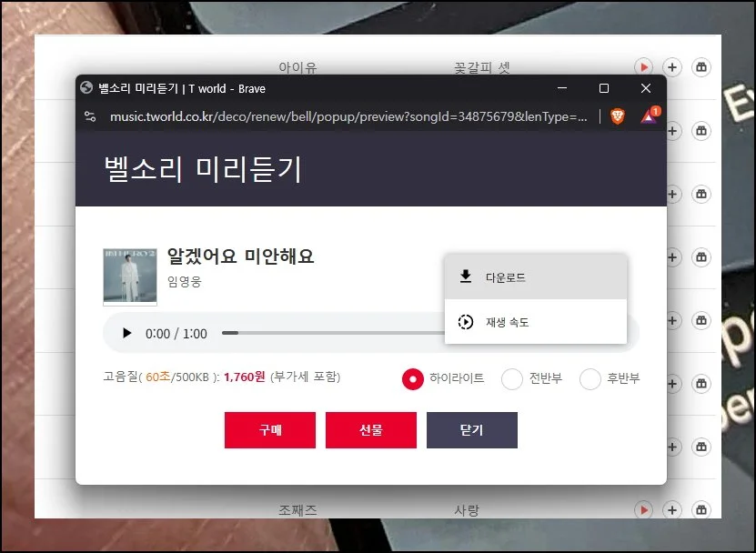Click the red 구매 button
Screen dimensions: 756x553
270,430
